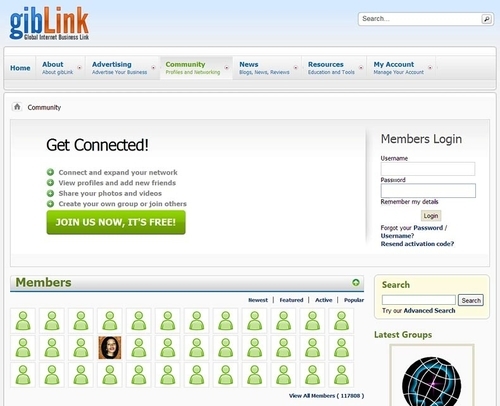This screenshot has height=406, width=500.
Task: Click the Password input field
Action: coord(428,190)
